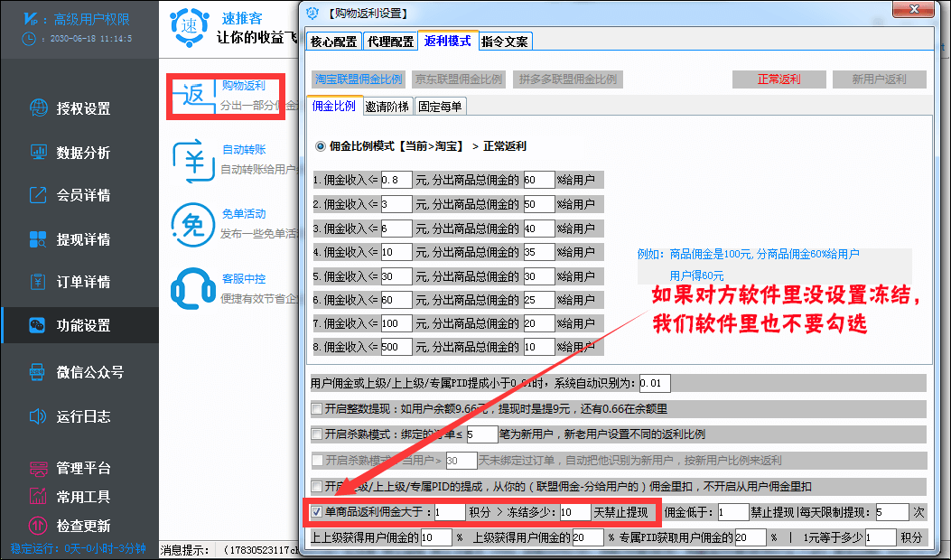Close the 购物返利设置 dialog
The image size is (951, 560).
coord(915,9)
